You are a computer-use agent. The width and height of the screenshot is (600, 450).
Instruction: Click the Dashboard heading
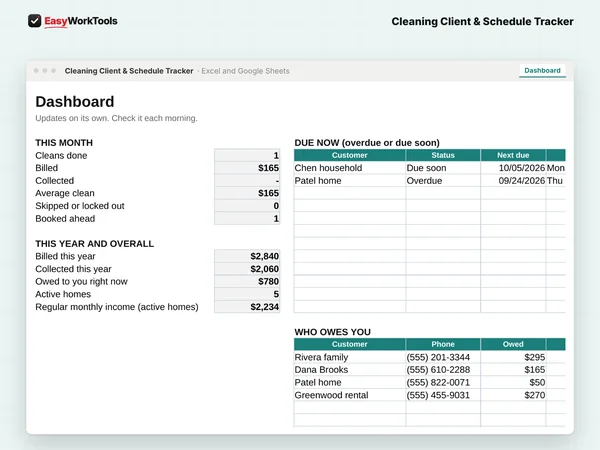tap(75, 102)
